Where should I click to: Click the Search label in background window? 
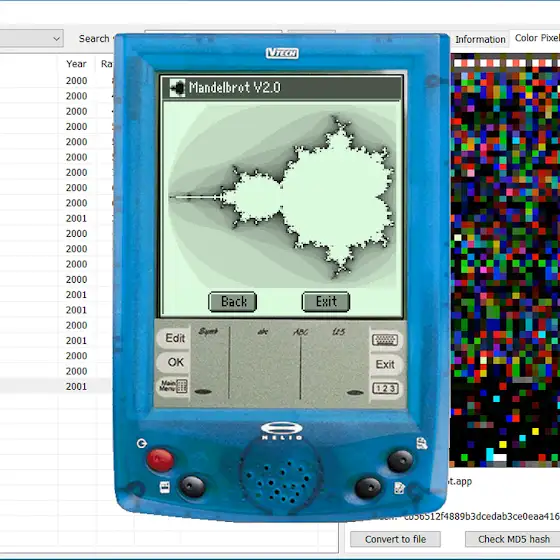pyautogui.click(x=94, y=38)
